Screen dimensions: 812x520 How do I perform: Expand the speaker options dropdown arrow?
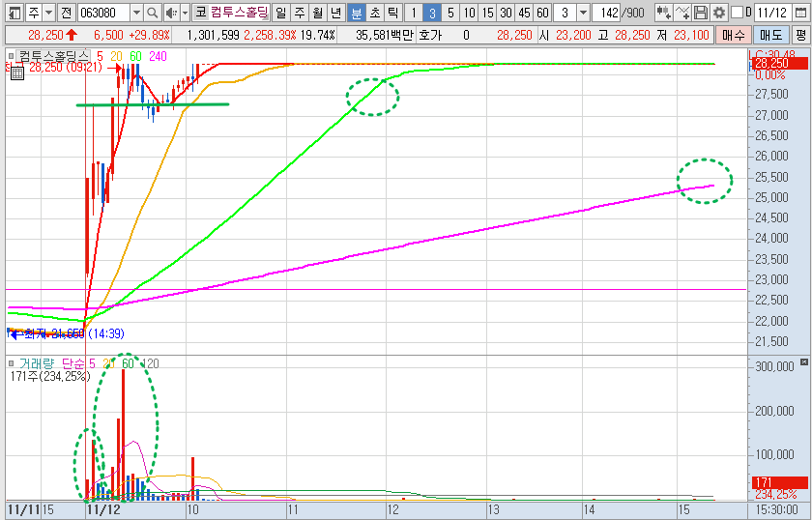[x=185, y=13]
